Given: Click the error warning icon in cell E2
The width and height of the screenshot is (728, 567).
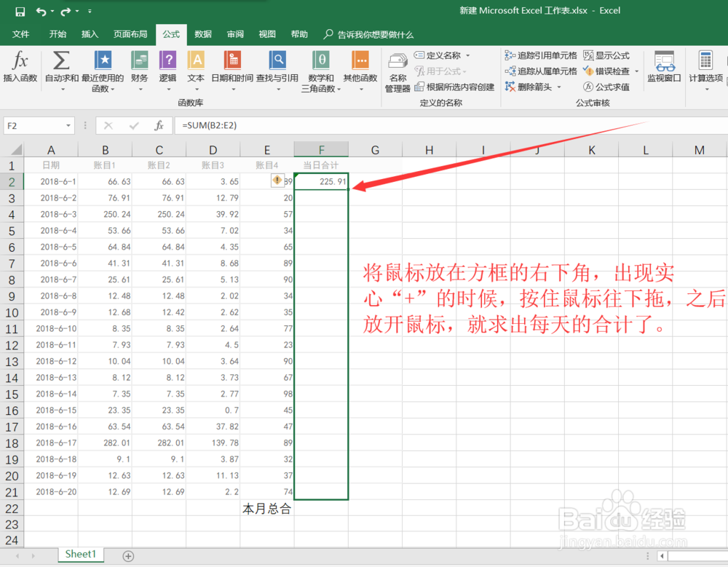Looking at the screenshot, I should [x=277, y=181].
